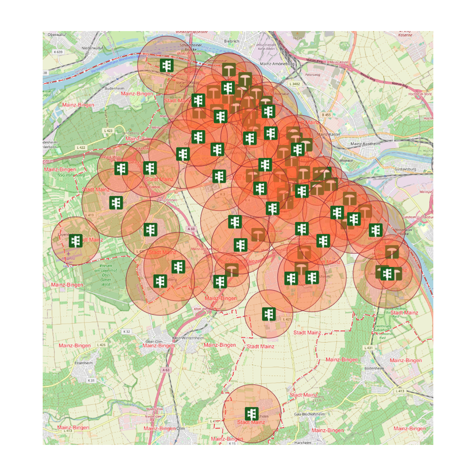Screen dimensions: 476x476
Task: Click the 'Gau-Bischofsheim' label
Action: pyautogui.click(x=309, y=414)
